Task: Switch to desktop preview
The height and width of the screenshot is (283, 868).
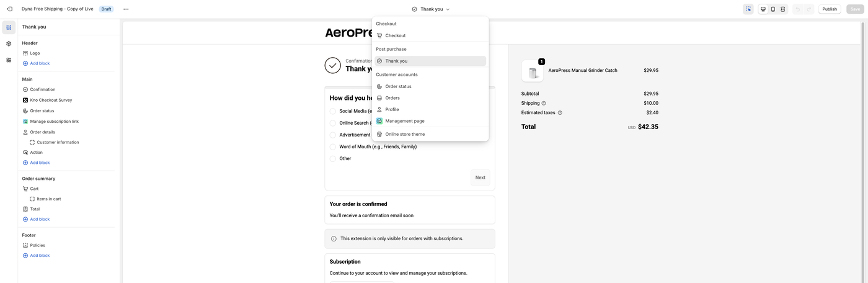Action: [763, 9]
